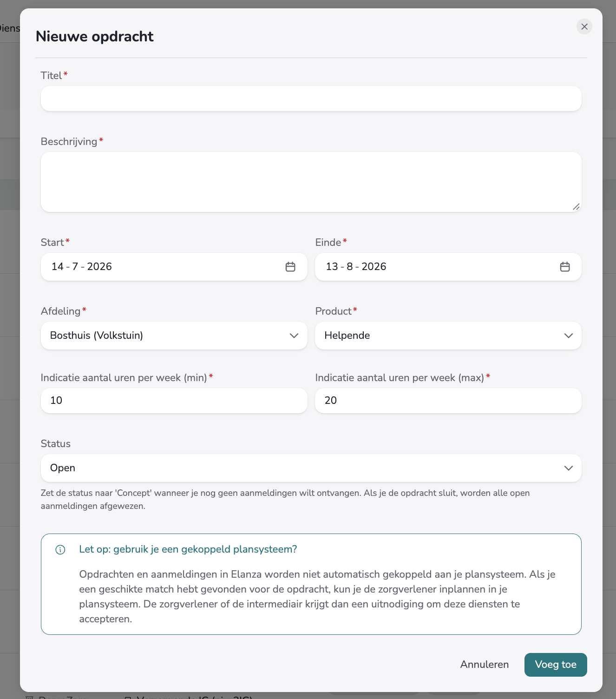This screenshot has height=699, width=616.
Task: Grab the Beschrijving textarea resize handle
Action: [x=576, y=207]
